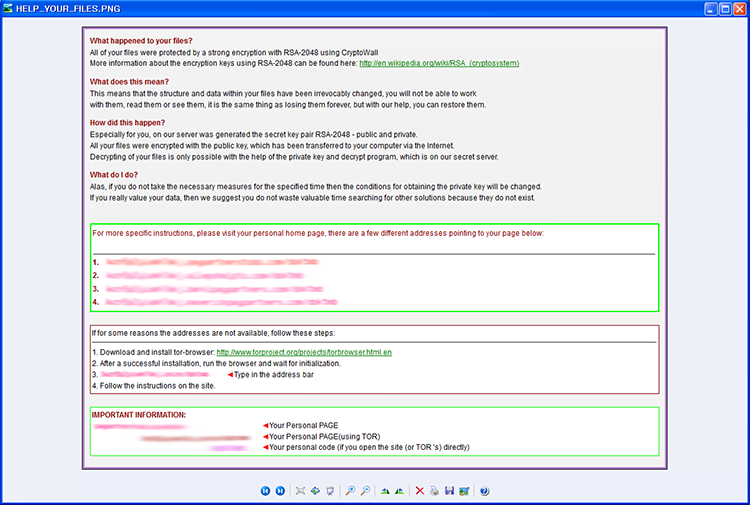Click the HELP_YOUR_FILES.PNG title bar

coord(68,9)
